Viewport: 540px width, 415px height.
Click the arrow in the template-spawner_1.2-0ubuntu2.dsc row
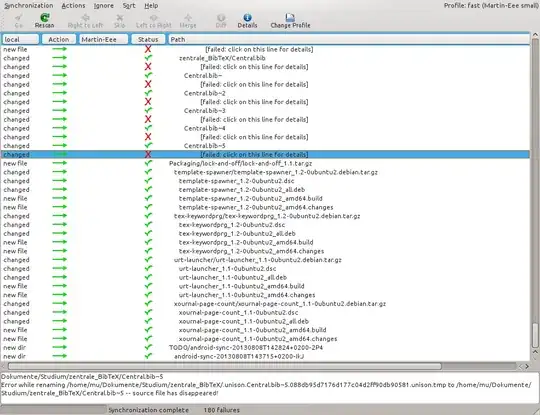point(60,181)
